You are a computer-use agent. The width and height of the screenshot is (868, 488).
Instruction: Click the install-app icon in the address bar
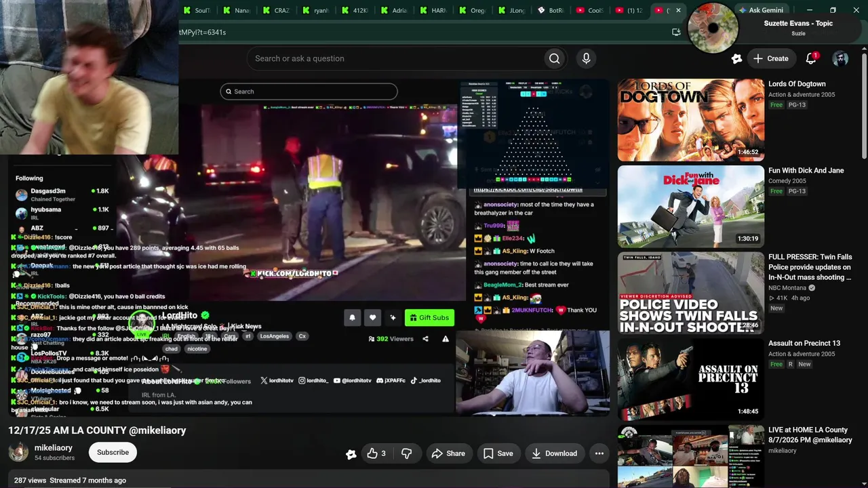point(676,32)
